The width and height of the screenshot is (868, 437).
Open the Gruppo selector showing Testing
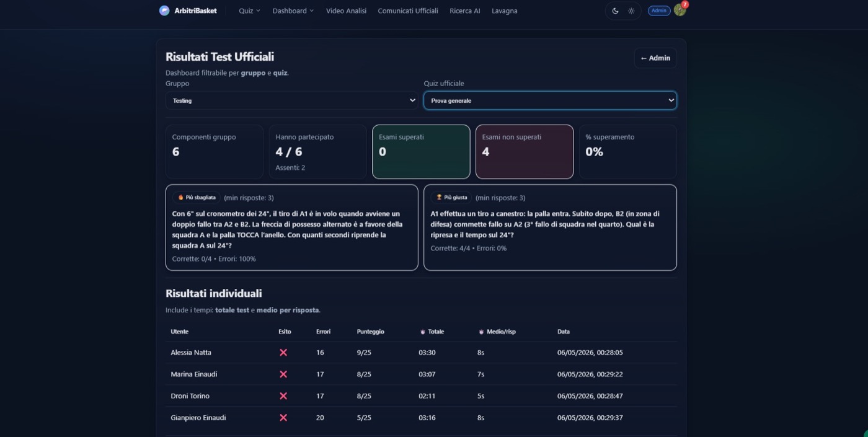coord(292,100)
